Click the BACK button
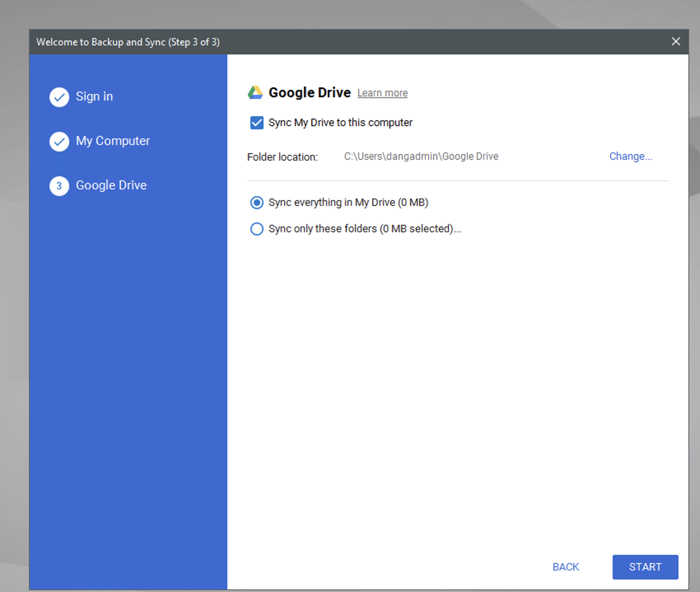This screenshot has width=700, height=592. [566, 567]
